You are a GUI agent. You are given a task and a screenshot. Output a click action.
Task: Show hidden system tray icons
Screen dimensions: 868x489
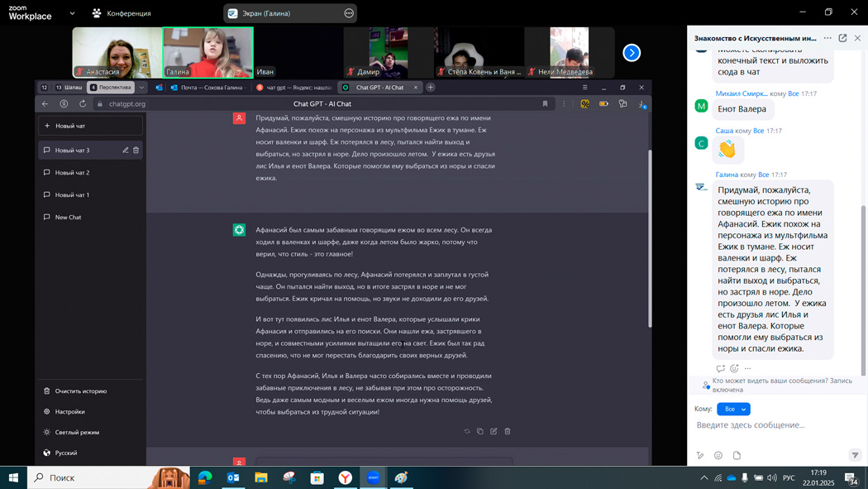pyautogui.click(x=703, y=477)
